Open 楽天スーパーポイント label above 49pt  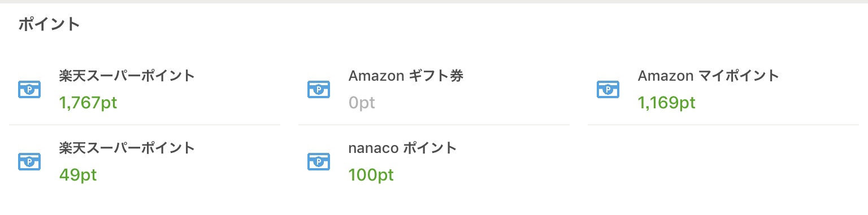tap(127, 148)
